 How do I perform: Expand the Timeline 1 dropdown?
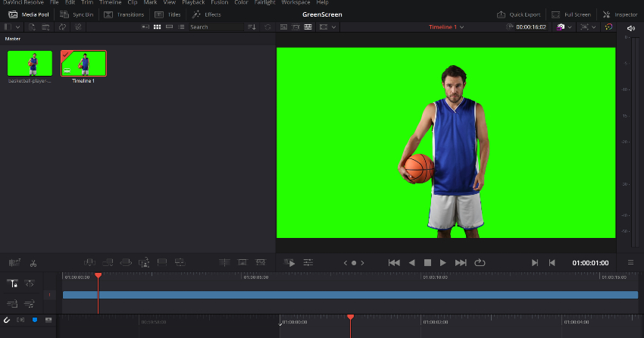point(446,27)
